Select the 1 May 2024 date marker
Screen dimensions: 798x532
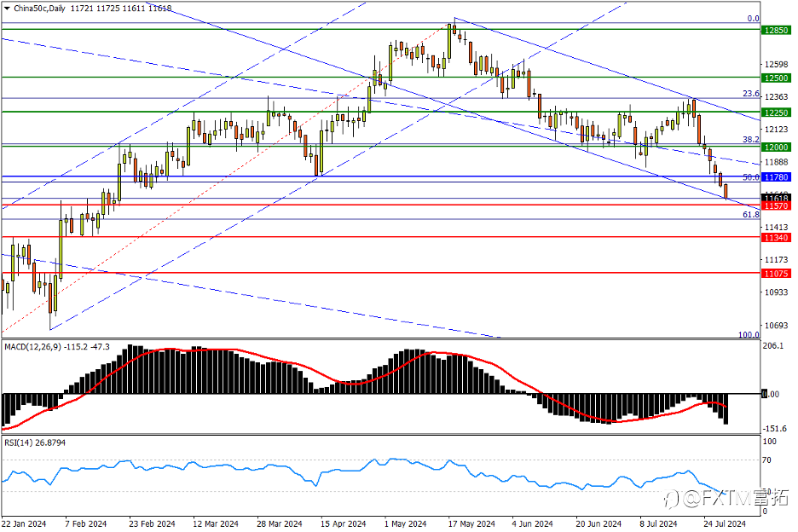click(x=405, y=523)
